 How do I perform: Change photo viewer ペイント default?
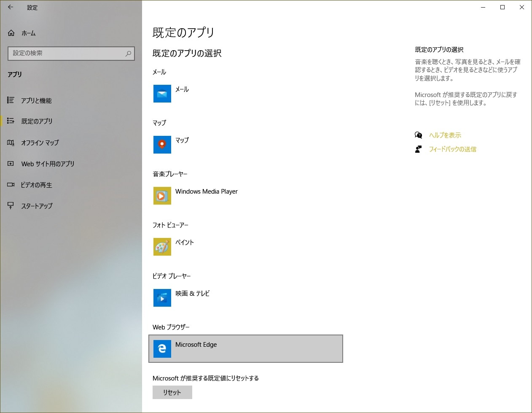(x=246, y=247)
